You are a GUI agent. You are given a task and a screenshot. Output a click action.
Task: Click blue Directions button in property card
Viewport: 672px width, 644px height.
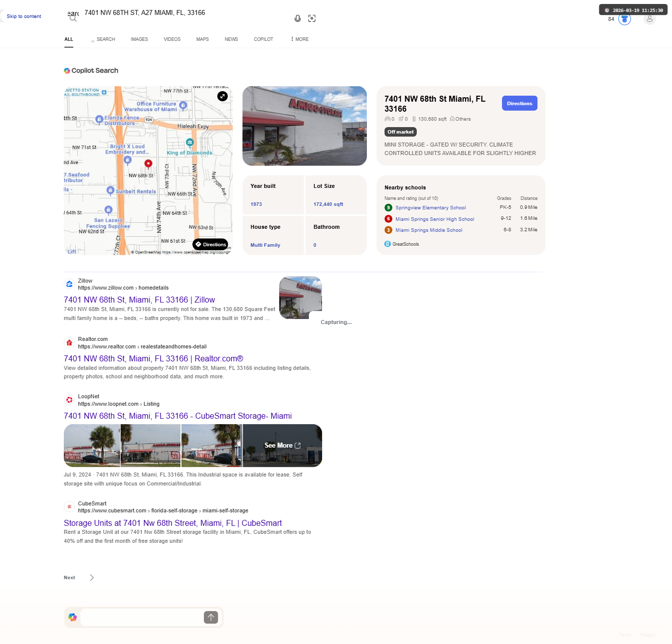tap(519, 103)
